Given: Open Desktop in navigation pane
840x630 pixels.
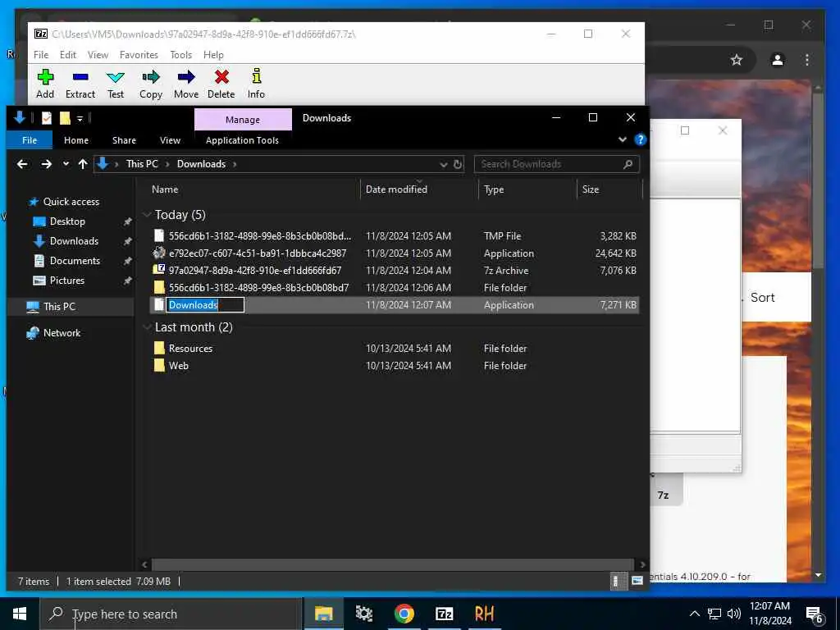Looking at the screenshot, I should point(67,221).
